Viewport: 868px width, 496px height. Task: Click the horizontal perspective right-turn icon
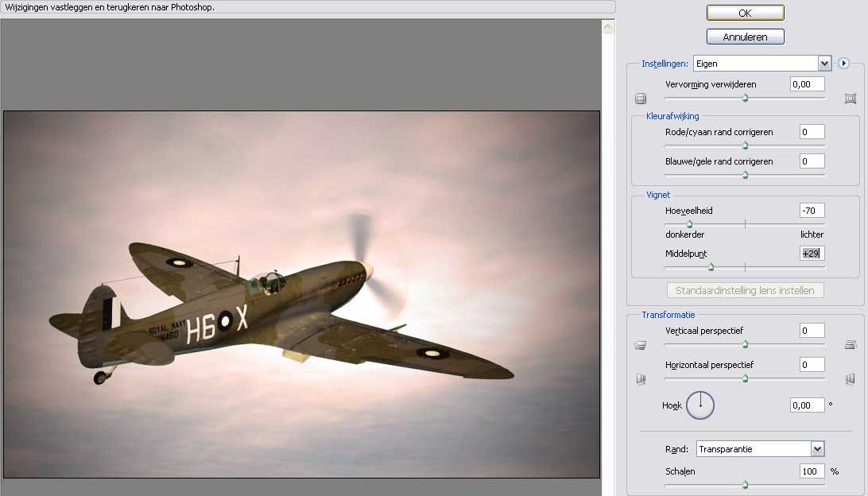pyautogui.click(x=851, y=378)
